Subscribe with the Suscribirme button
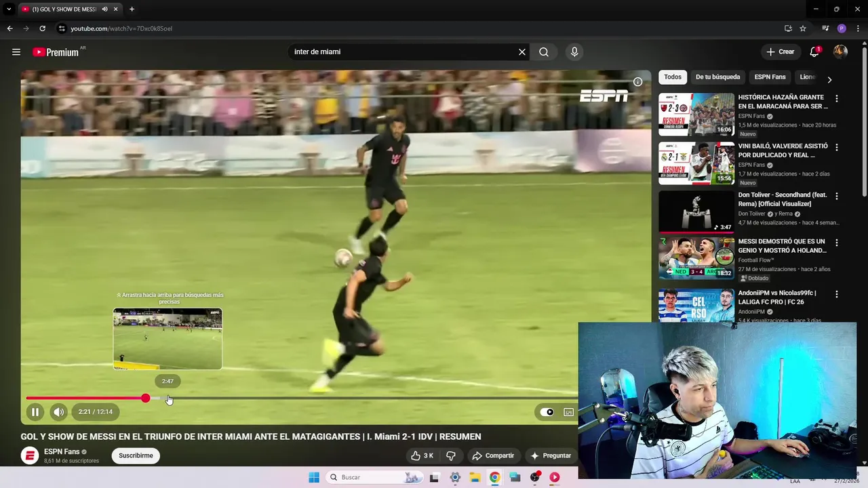The image size is (868, 488). click(x=136, y=455)
